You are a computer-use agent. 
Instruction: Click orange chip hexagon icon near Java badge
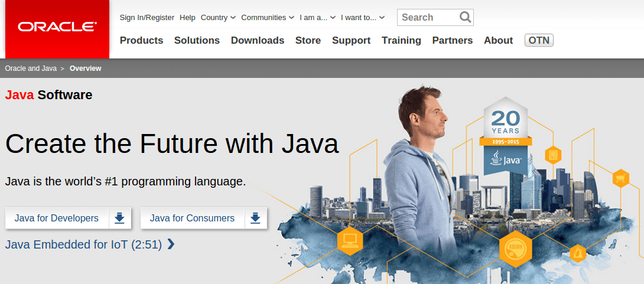click(x=553, y=155)
